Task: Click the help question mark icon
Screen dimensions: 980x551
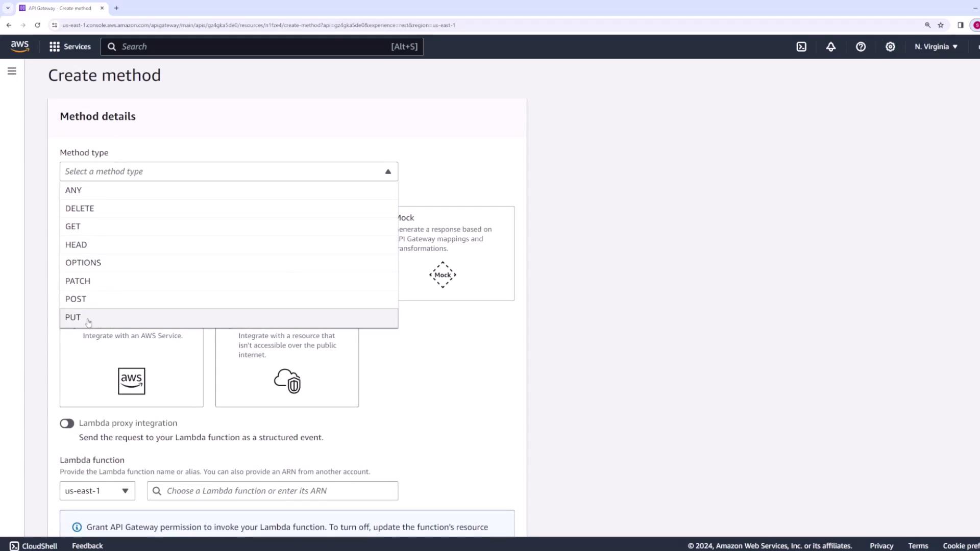Action: pyautogui.click(x=861, y=46)
